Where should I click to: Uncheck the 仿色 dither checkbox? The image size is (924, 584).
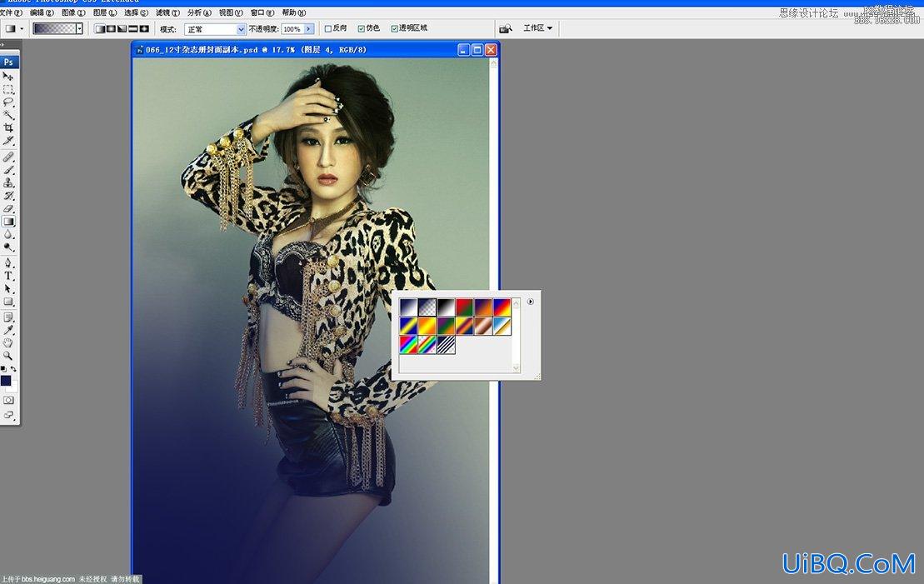tap(362, 28)
